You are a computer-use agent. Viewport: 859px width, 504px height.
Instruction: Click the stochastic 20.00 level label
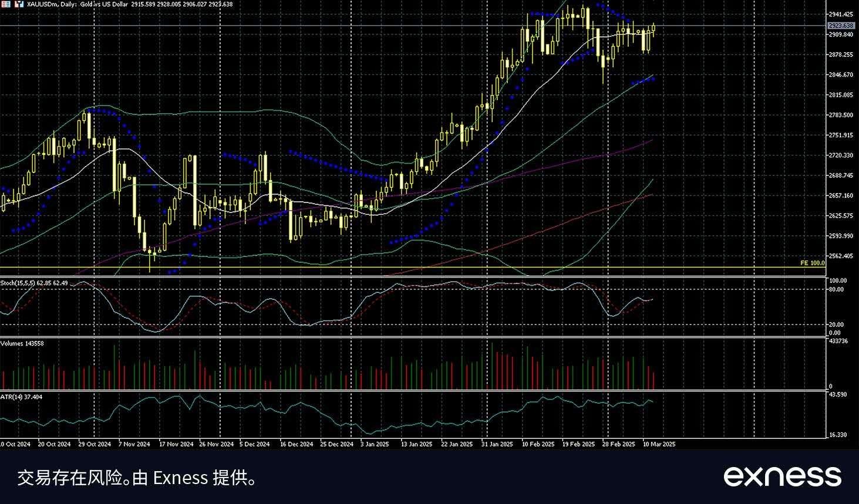[836, 324]
